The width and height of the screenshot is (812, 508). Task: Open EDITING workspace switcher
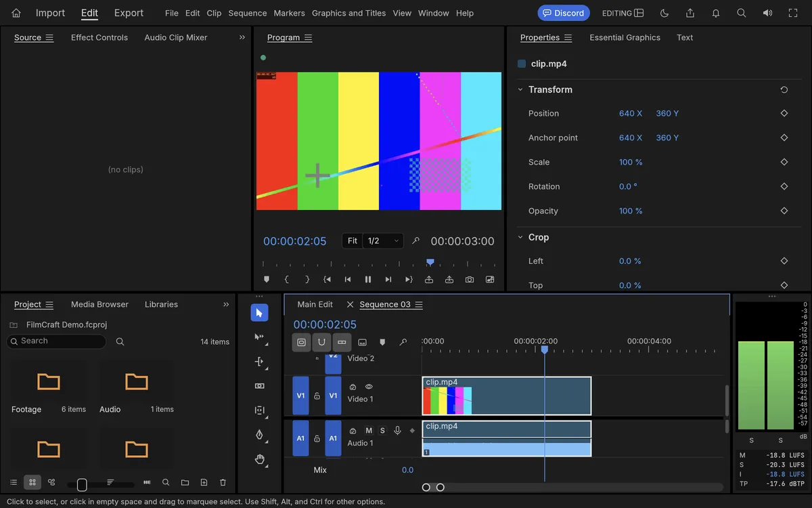tap(623, 13)
